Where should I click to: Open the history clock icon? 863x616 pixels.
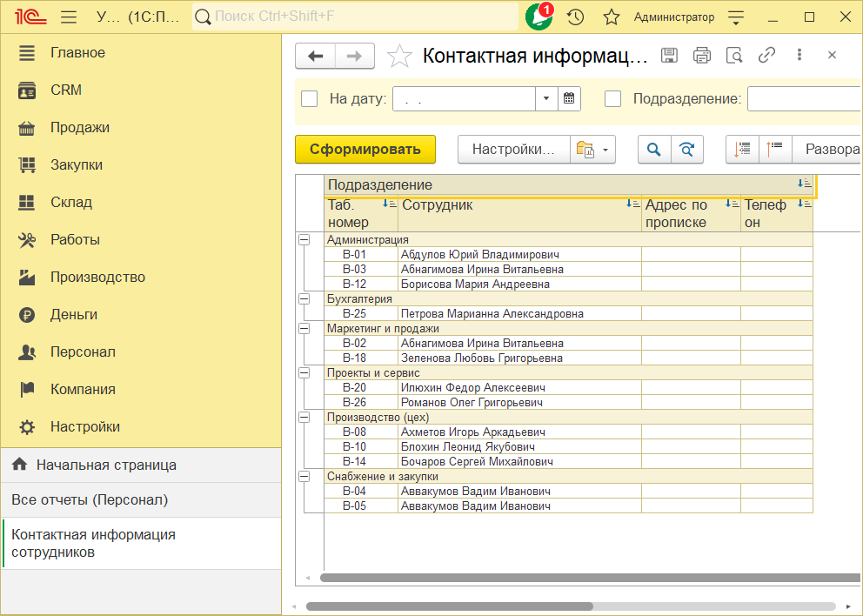[575, 17]
